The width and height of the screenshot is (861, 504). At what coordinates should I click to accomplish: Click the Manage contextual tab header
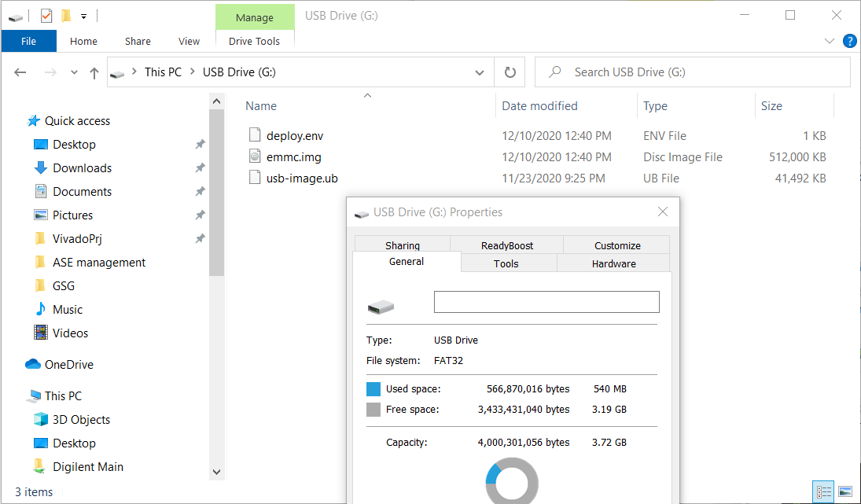tap(255, 17)
